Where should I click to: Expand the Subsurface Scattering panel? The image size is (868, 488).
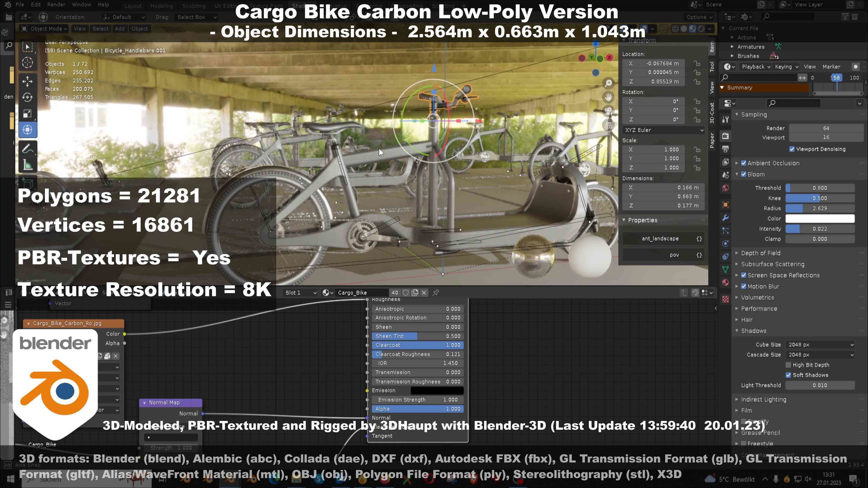click(x=772, y=264)
